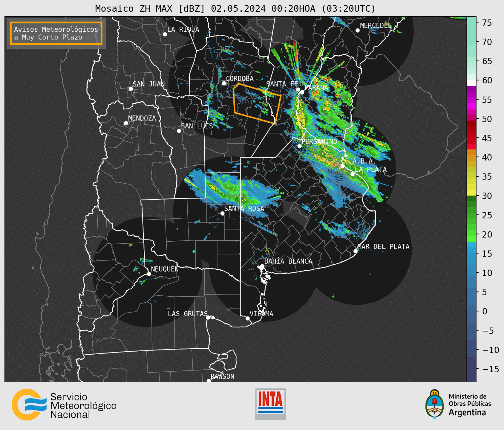Screen dimensions: 504x430
Task: Click the scale value label 75
Action: pyautogui.click(x=487, y=23)
